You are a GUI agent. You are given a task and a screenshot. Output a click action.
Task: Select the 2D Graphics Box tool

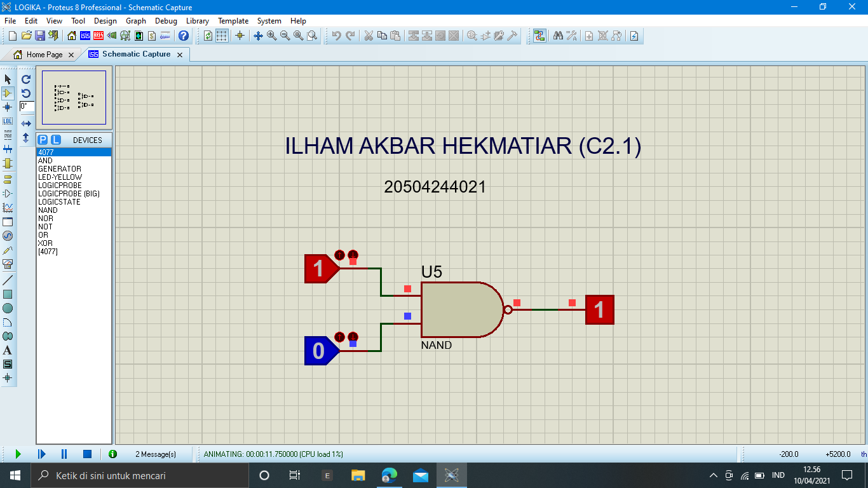click(8, 294)
